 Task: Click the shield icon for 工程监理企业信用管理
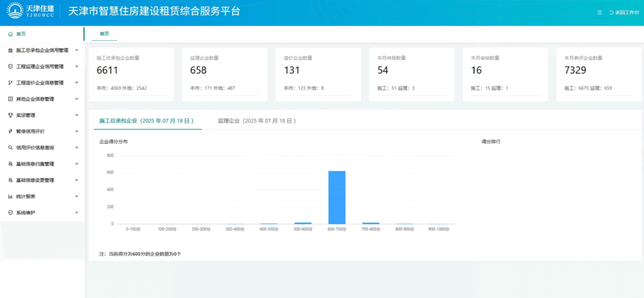(10, 66)
